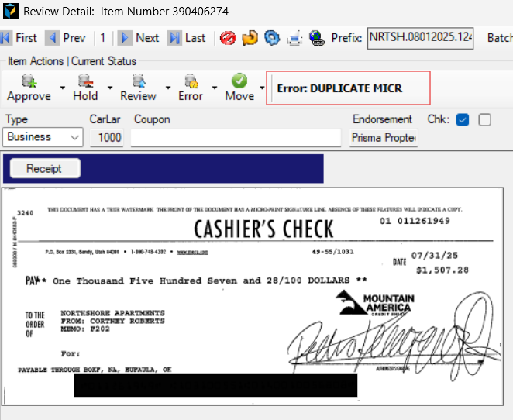
Task: Open the Type combo box
Action: [x=43, y=137]
